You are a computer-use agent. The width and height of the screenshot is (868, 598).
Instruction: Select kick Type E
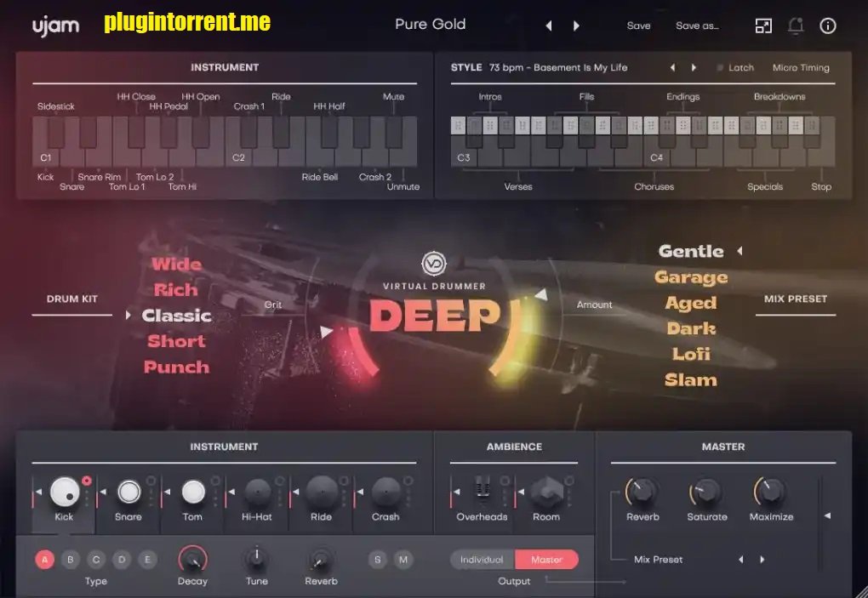click(x=147, y=559)
